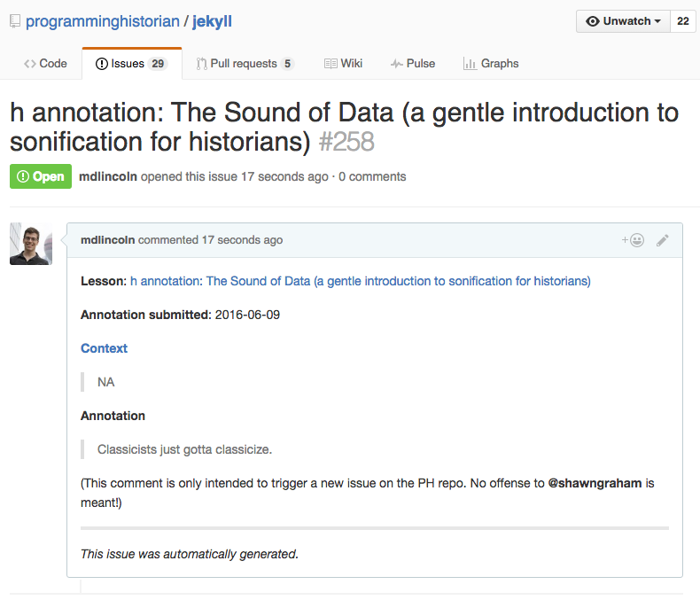Switch to the Issues tab
Image resolution: width=700 pixels, height=600 pixels.
132,64
